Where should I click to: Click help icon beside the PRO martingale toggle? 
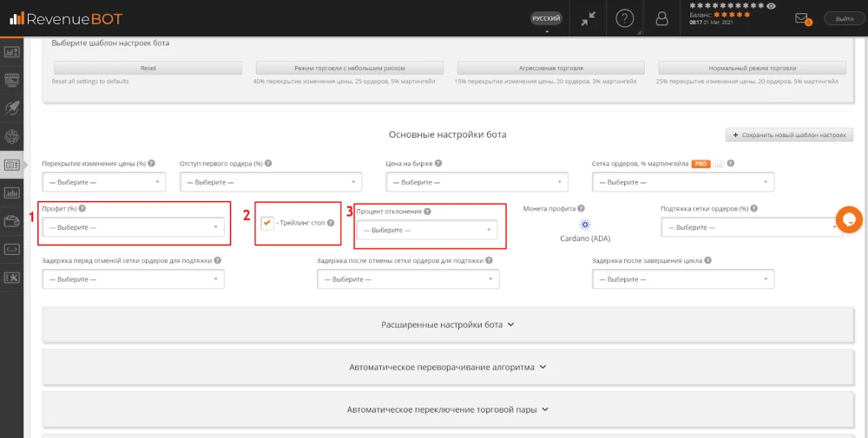point(731,163)
